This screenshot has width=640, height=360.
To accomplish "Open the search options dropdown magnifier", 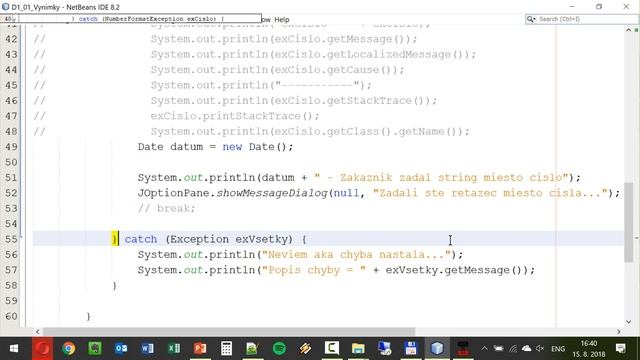I will click(x=531, y=19).
